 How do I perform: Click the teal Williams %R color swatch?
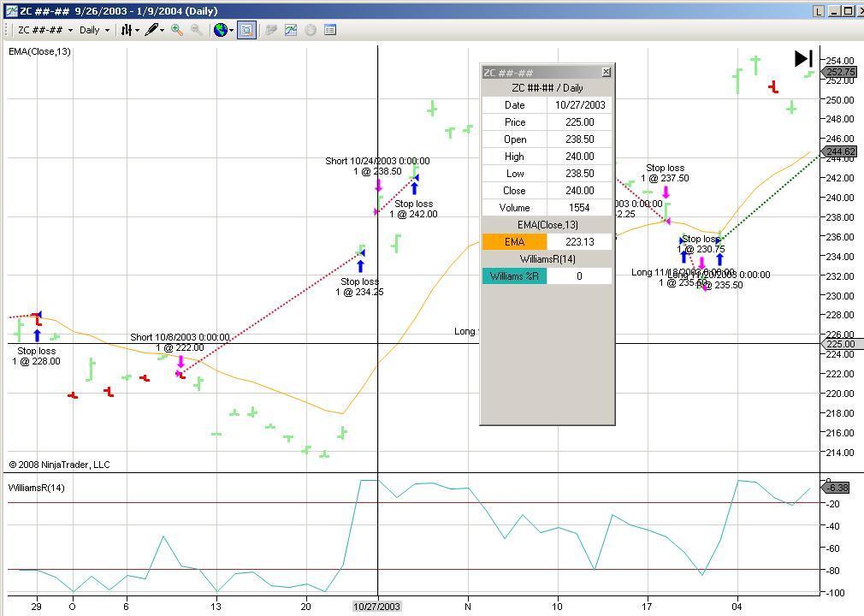514,276
